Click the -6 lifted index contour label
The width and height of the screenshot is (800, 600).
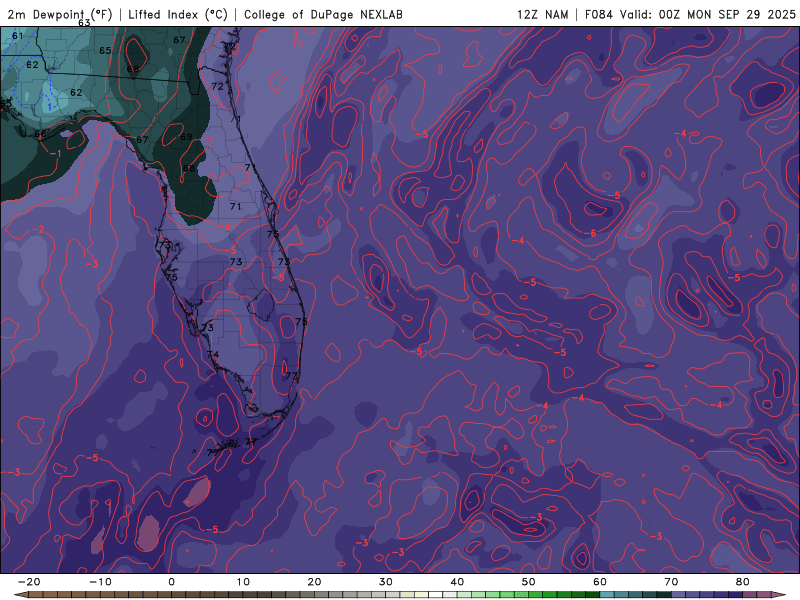(x=590, y=233)
